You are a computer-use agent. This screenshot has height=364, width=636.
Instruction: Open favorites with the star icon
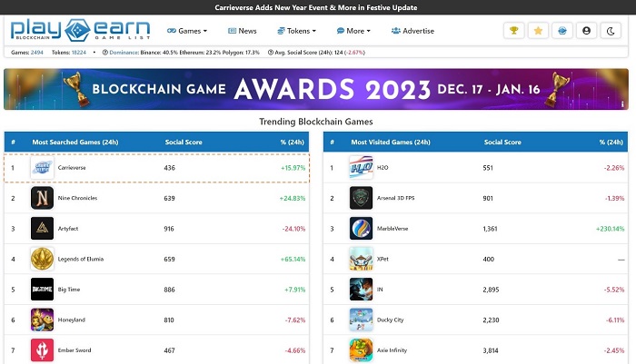point(538,31)
